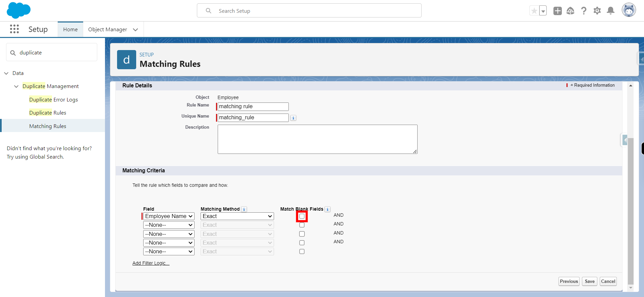644x297 pixels.
Task: Open the App Launcher dots grid
Action: [x=14, y=29]
